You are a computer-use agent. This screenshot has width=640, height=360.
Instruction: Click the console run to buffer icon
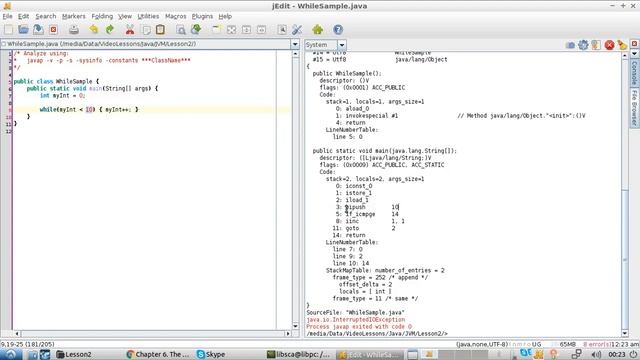click(596, 45)
